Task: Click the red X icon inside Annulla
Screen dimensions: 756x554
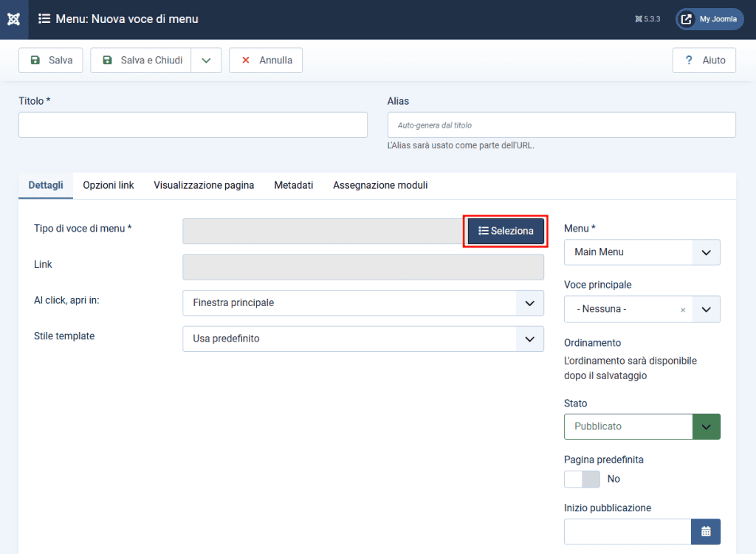Action: click(245, 60)
